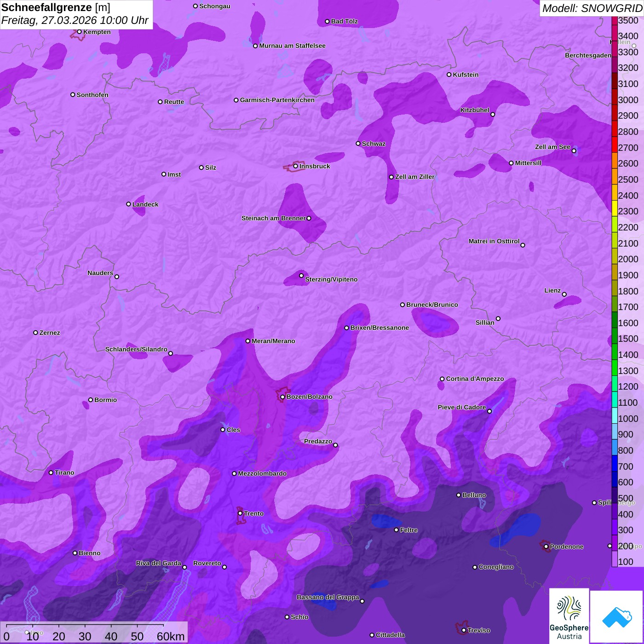Click the Zell am See marker dot

click(574, 151)
